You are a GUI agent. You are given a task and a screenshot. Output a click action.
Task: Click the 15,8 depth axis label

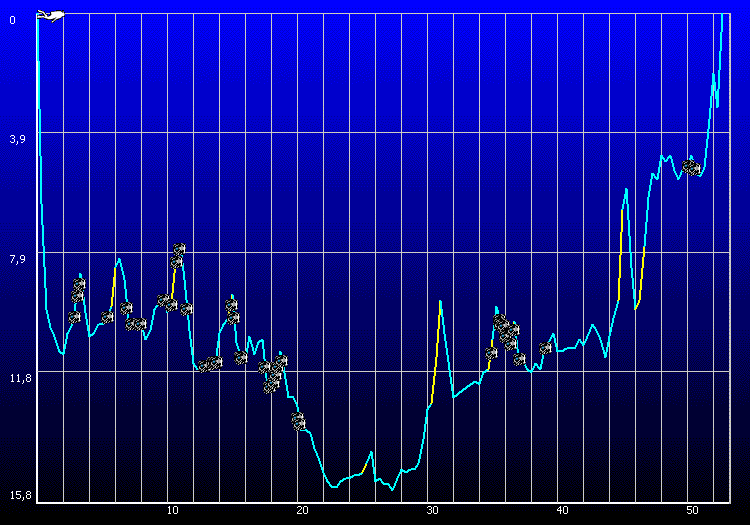(x=21, y=495)
